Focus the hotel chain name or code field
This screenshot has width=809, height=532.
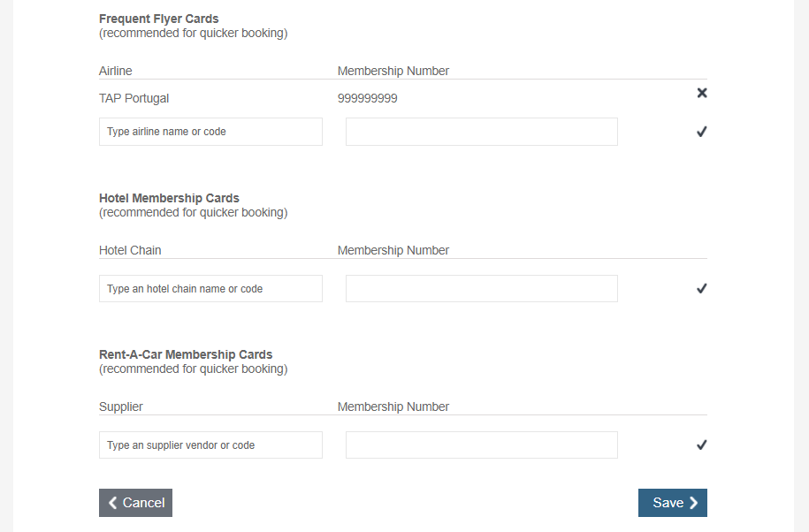click(210, 288)
